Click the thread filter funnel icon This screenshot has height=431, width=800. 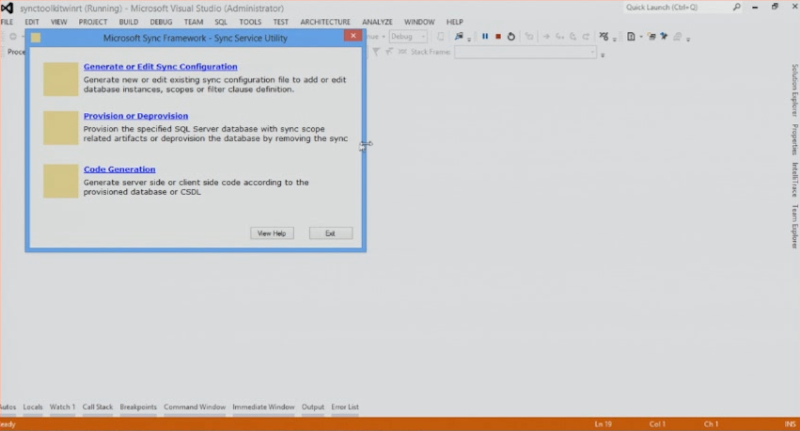(376, 52)
